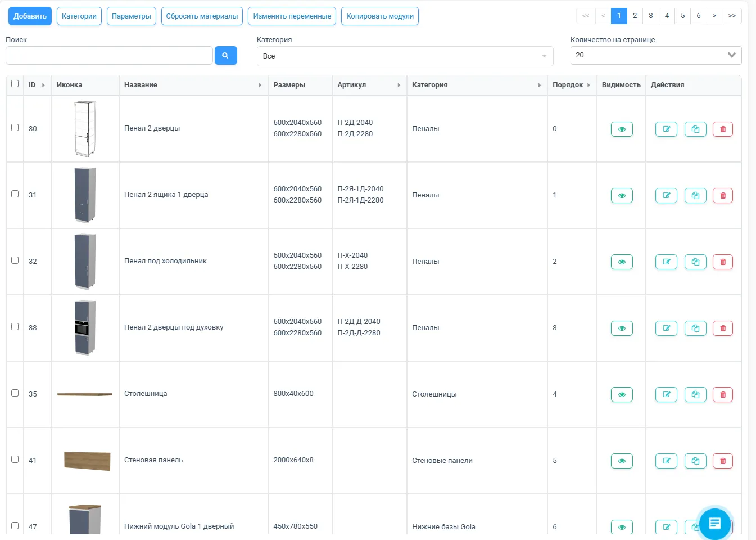This screenshot has width=756, height=540.
Task: Edit the Пенал 2 ящика 1 дверца row
Action: coord(666,195)
